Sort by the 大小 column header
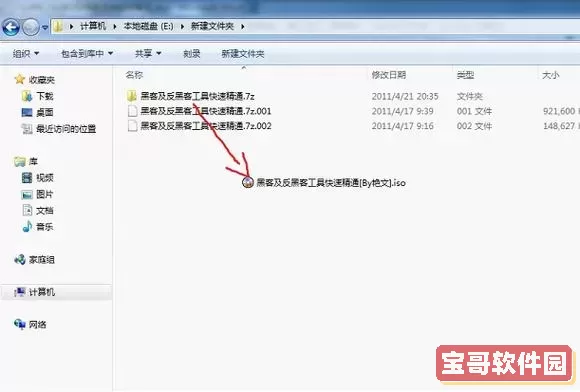The image size is (580, 392). (550, 75)
